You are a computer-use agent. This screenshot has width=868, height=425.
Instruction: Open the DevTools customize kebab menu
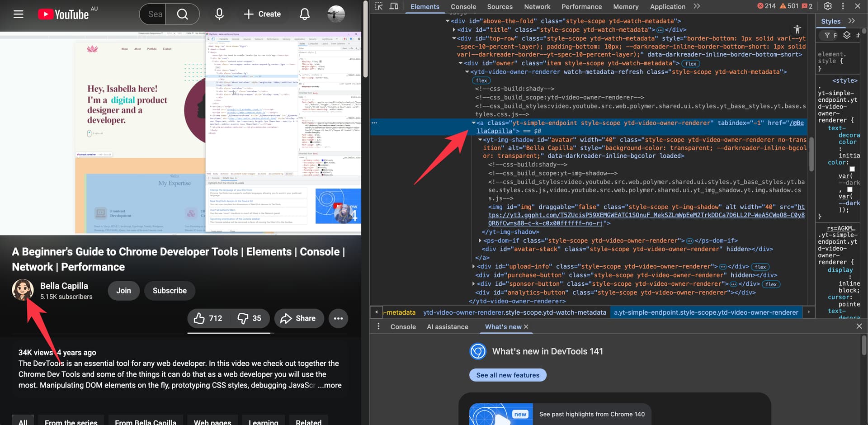pyautogui.click(x=843, y=6)
